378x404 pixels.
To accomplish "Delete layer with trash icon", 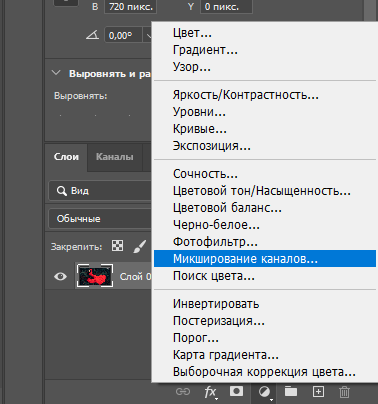I will [x=344, y=392].
